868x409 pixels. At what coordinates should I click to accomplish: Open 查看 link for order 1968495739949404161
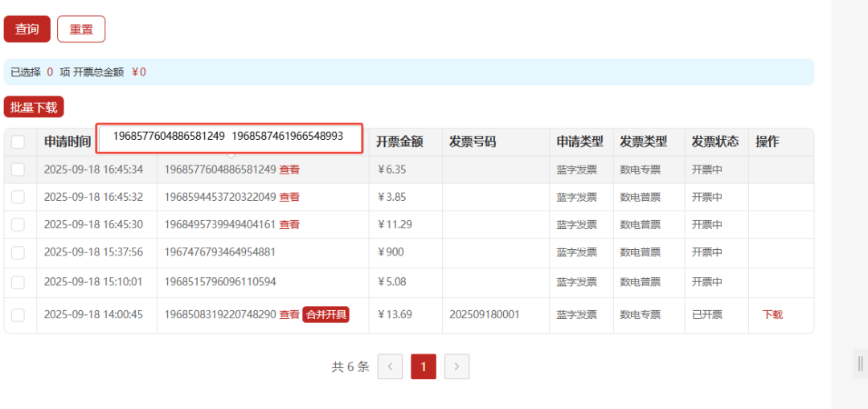[x=289, y=224]
